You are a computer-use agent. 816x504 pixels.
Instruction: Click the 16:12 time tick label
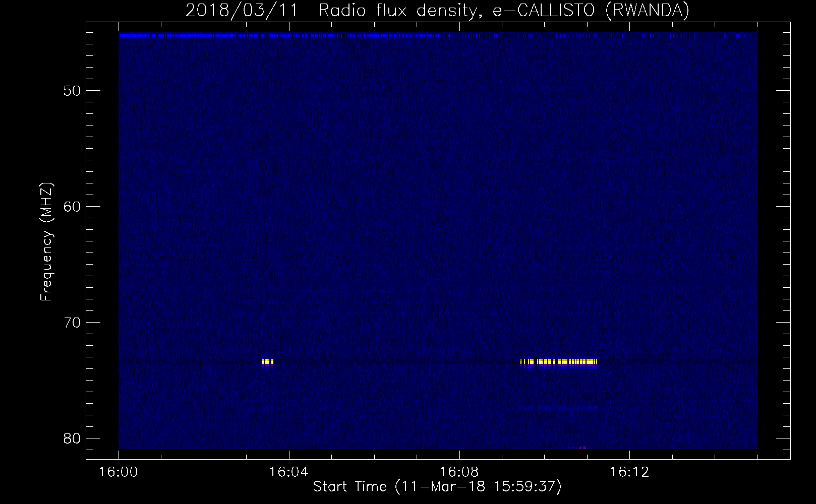(x=629, y=472)
